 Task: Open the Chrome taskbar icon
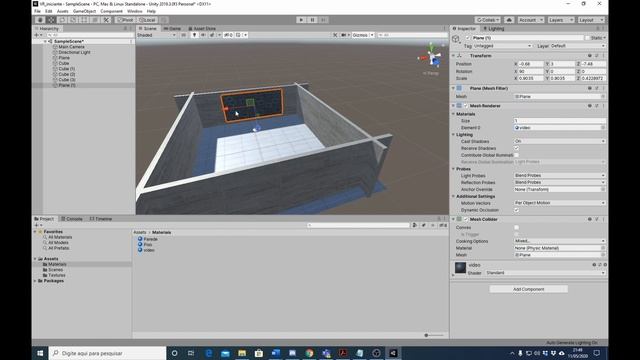pyautogui.click(x=309, y=353)
